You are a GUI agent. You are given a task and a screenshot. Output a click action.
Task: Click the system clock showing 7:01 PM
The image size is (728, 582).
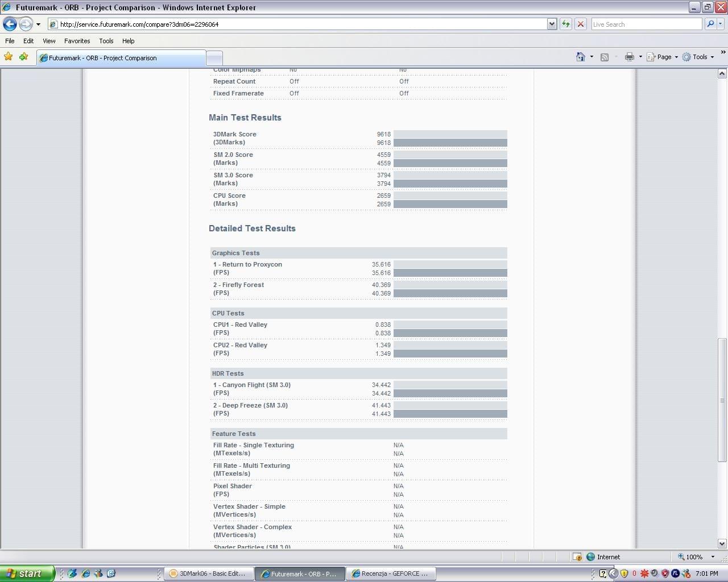pos(707,573)
